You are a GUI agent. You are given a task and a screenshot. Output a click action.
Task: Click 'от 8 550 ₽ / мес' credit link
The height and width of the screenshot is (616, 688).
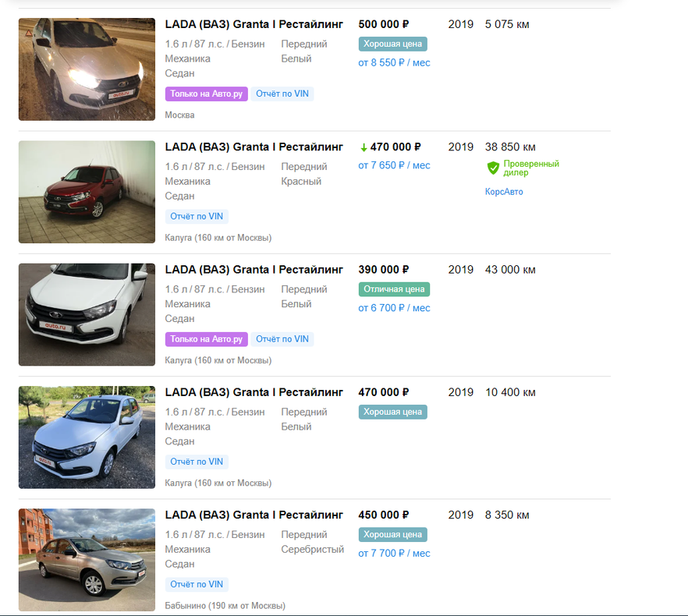394,62
